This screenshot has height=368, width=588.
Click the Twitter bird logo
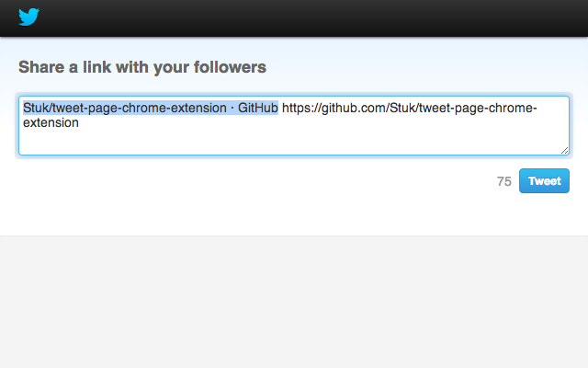28,17
